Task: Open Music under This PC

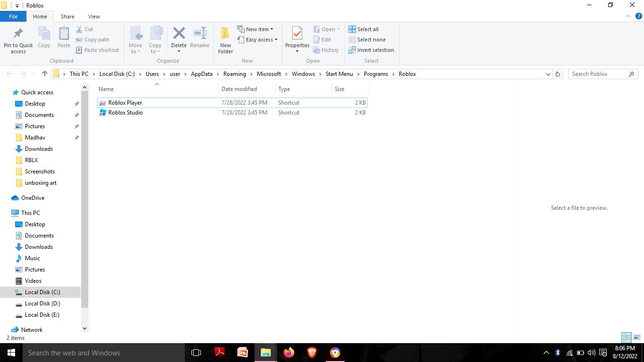Action: click(x=32, y=258)
